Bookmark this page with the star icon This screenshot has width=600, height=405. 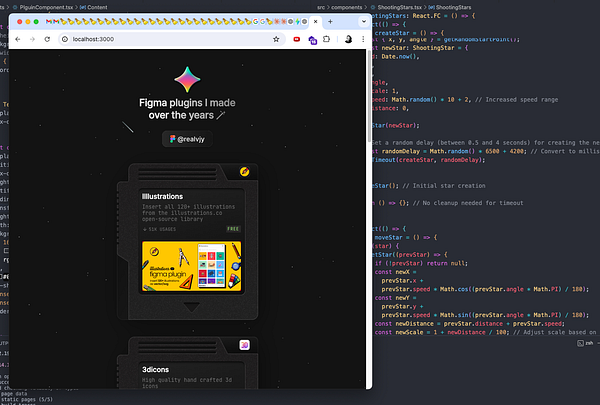click(276, 39)
